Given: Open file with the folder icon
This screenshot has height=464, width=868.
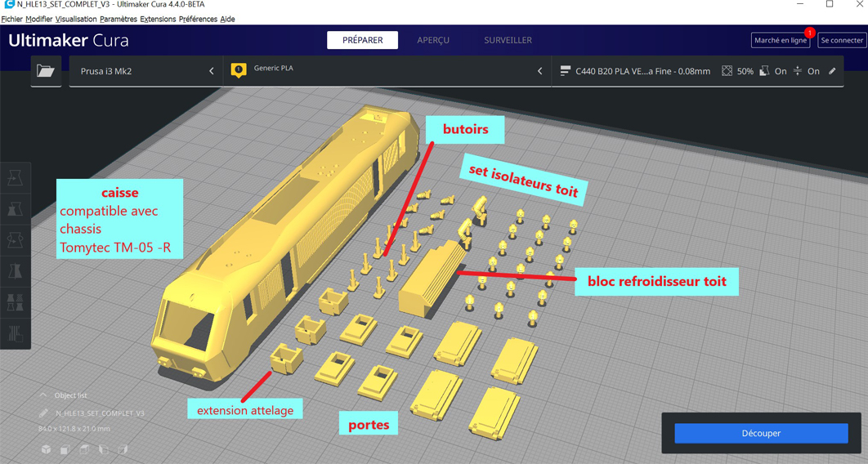Looking at the screenshot, I should click(x=46, y=71).
